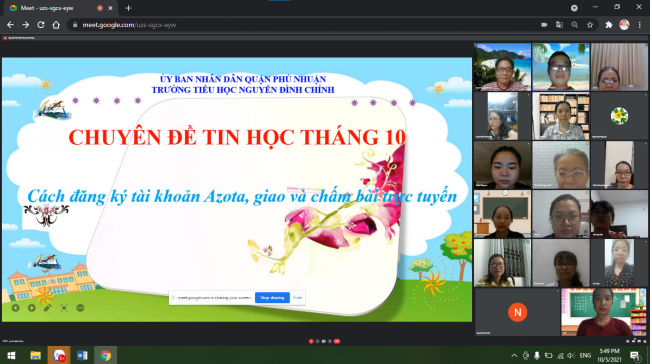Screen dimensions: 652x364
Task: Open Microsoft Word from taskbar
Action: click(82, 356)
